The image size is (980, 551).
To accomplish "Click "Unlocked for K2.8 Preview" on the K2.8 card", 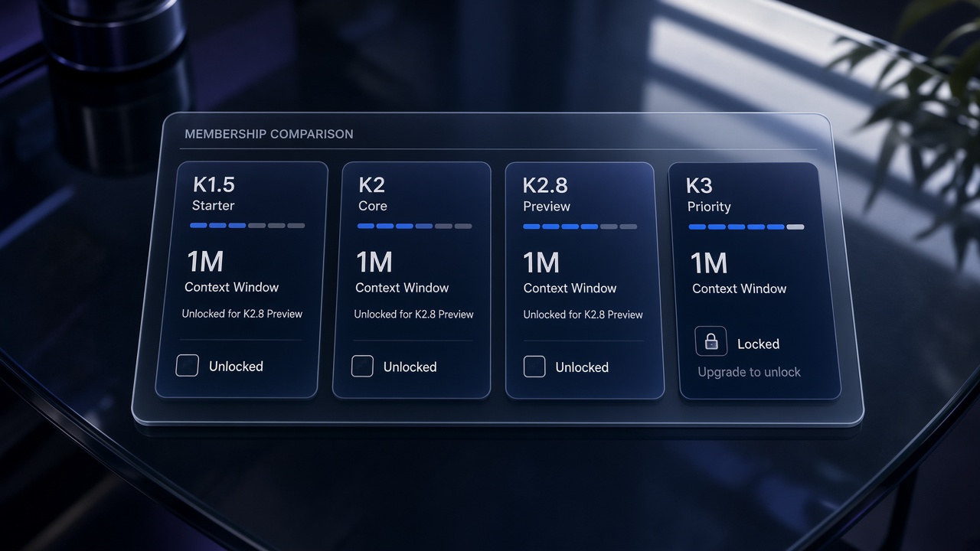I will [583, 315].
